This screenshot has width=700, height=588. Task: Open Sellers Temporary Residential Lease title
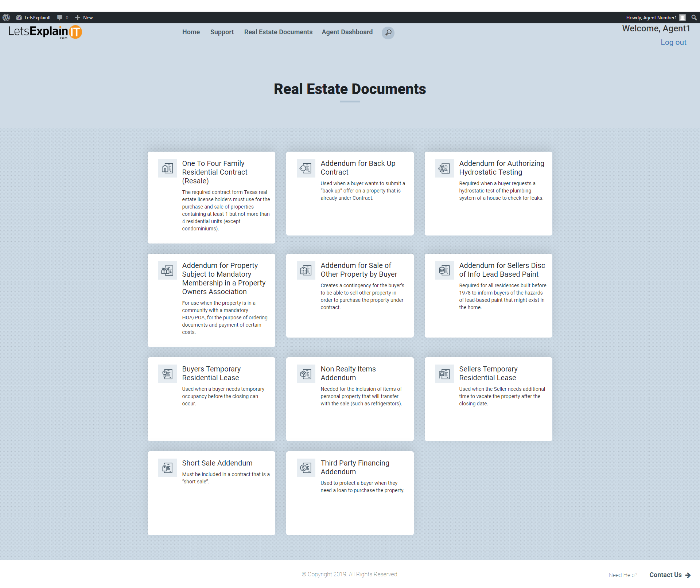[x=488, y=373]
